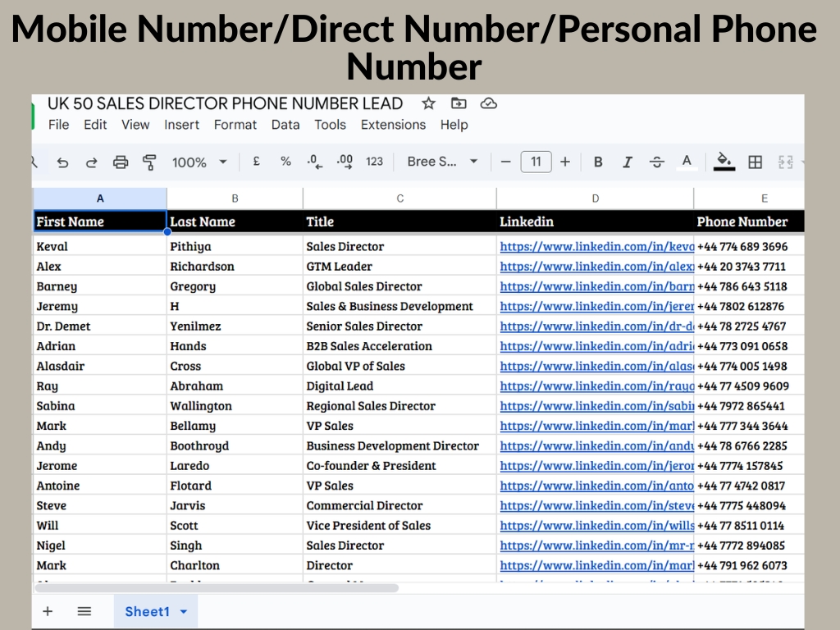Open the View menu
The image size is (840, 630).
(135, 125)
